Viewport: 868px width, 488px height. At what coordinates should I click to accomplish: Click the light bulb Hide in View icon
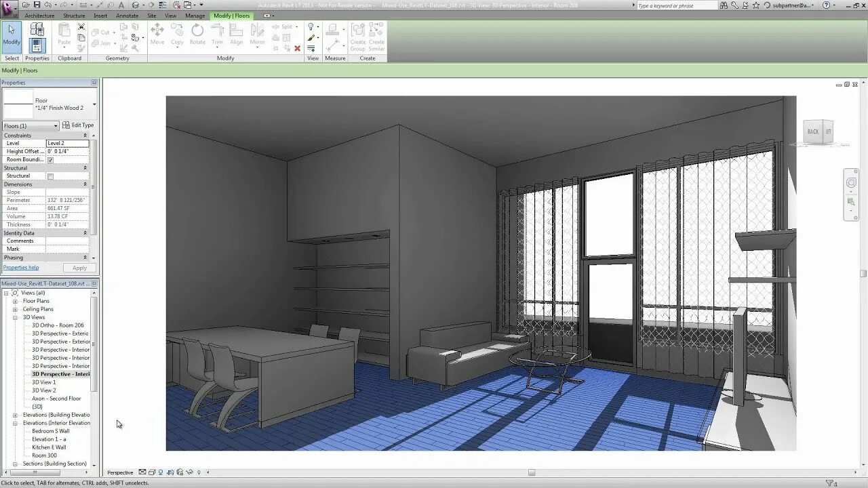311,27
